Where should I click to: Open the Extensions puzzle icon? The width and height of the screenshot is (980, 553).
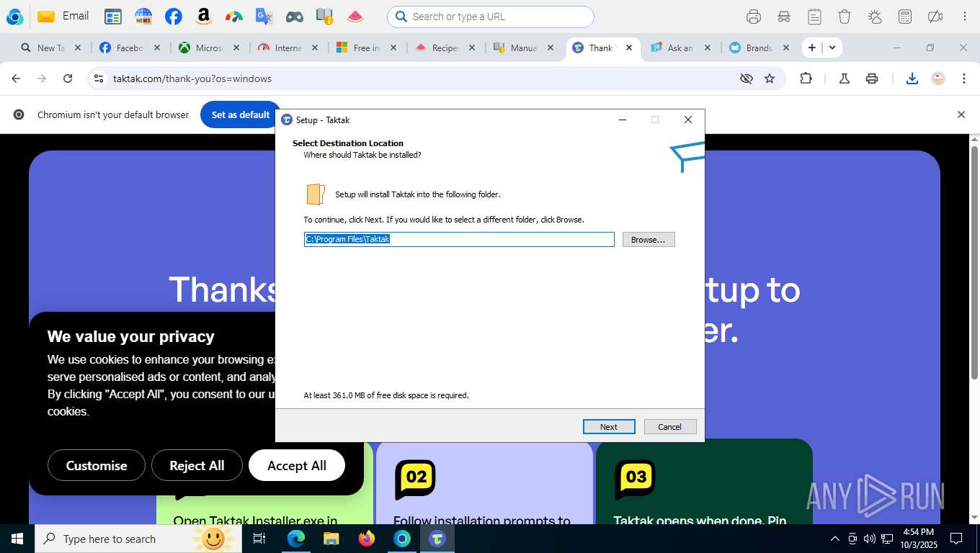click(x=806, y=78)
